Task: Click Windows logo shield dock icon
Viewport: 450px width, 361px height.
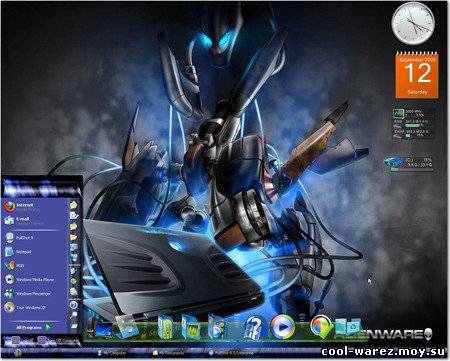Action: tap(321, 326)
